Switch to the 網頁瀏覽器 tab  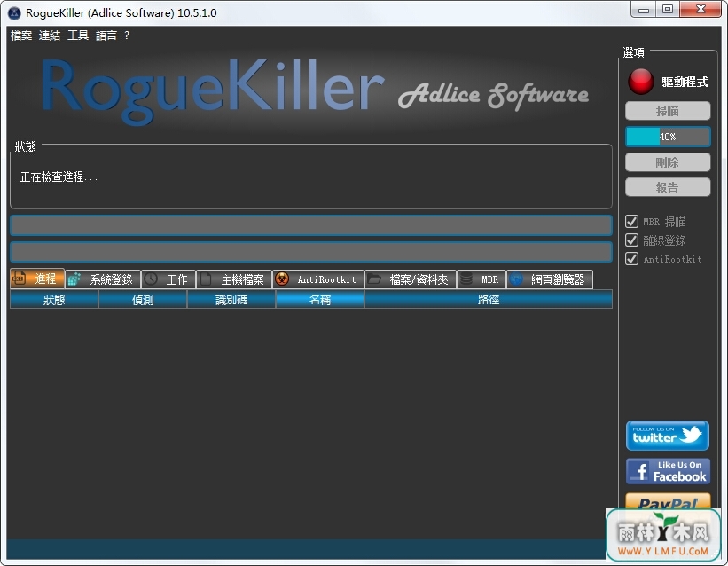(550, 279)
